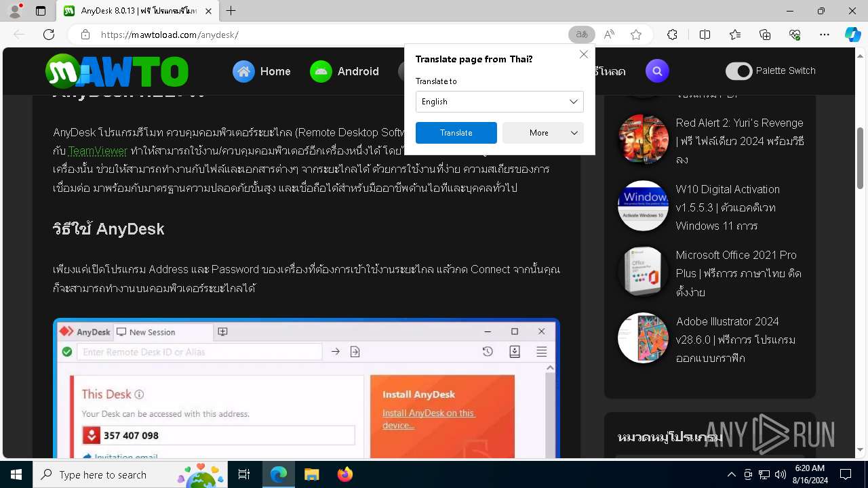868x488 pixels.
Task: Open Tab actions menu icon
Action: 41,11
